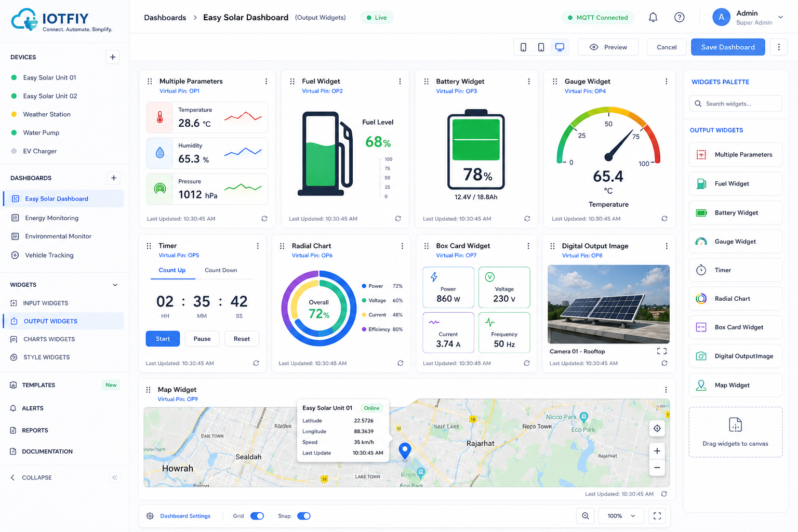Open the 100% zoom level dropdown
This screenshot has width=798, height=532.
pos(622,516)
